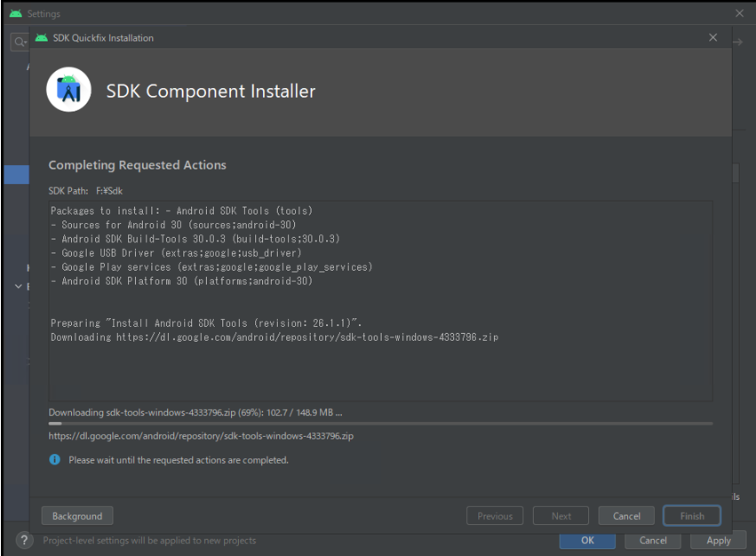The height and width of the screenshot is (556, 756).
Task: Close the SDK Quickfix Installation dialog
Action: coord(713,37)
